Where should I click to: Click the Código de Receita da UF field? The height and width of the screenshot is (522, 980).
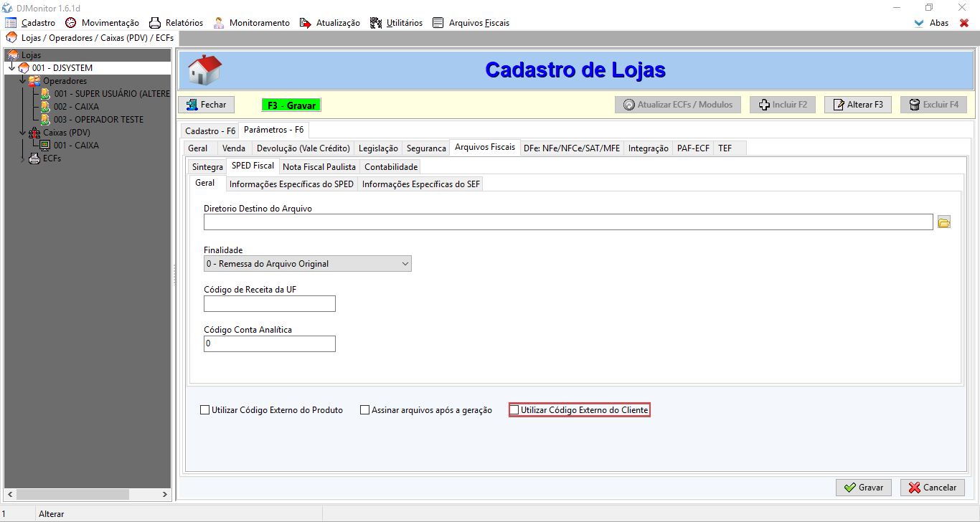click(x=270, y=304)
